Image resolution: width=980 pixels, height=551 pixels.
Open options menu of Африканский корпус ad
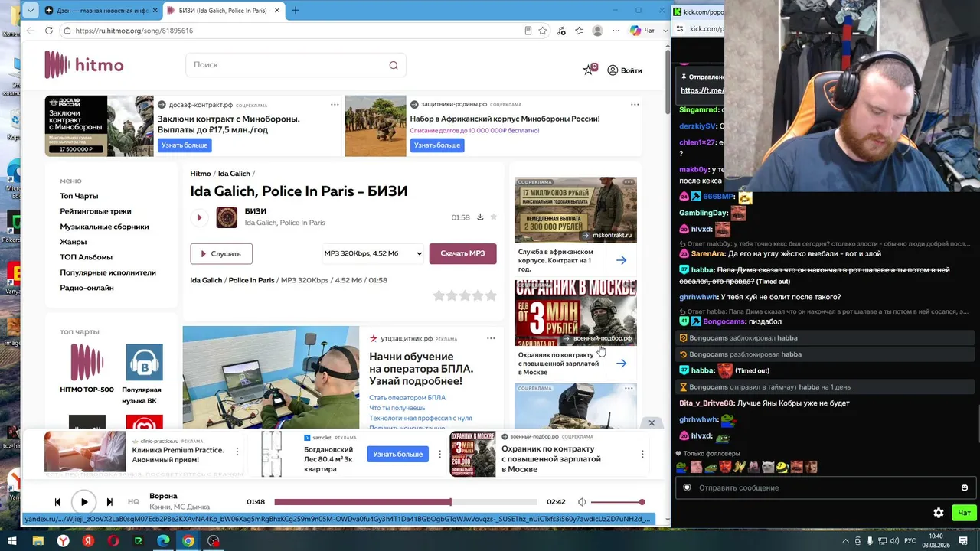coord(635,104)
